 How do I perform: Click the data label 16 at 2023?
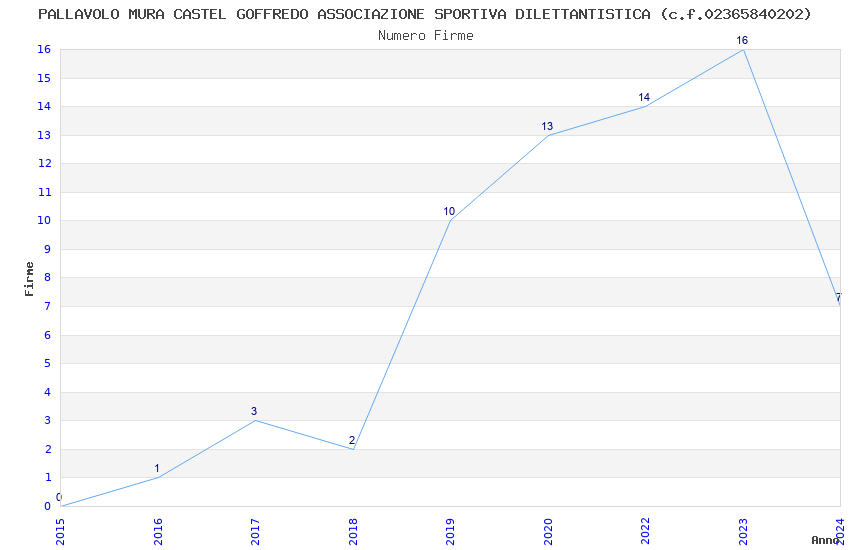742,40
